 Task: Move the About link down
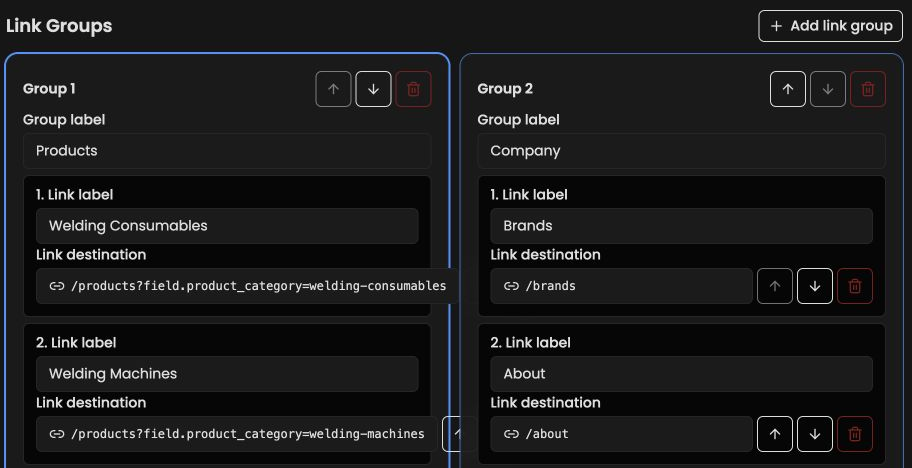(x=815, y=434)
